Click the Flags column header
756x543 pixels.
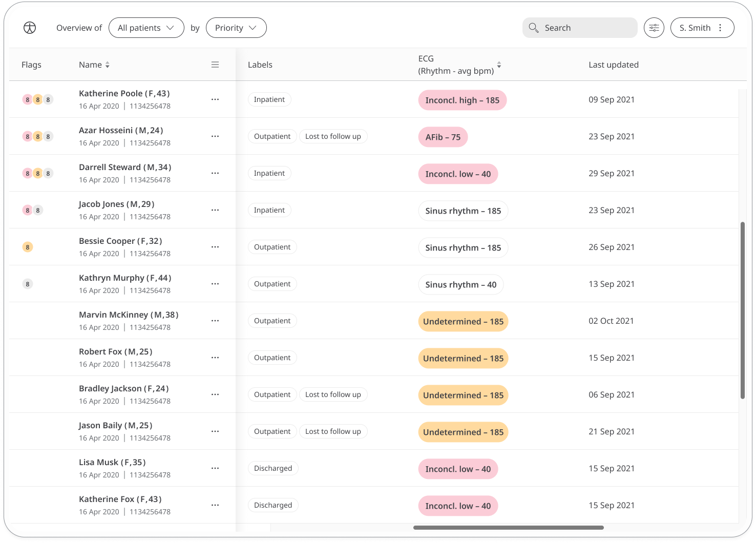pyautogui.click(x=31, y=65)
